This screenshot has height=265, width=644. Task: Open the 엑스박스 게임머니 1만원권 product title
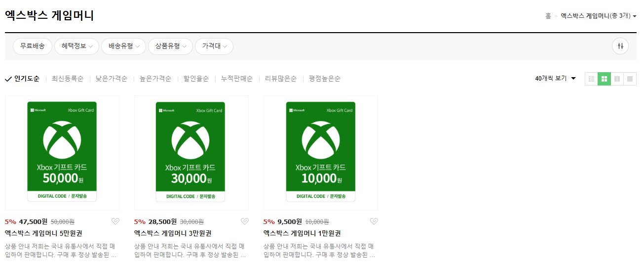pos(302,233)
